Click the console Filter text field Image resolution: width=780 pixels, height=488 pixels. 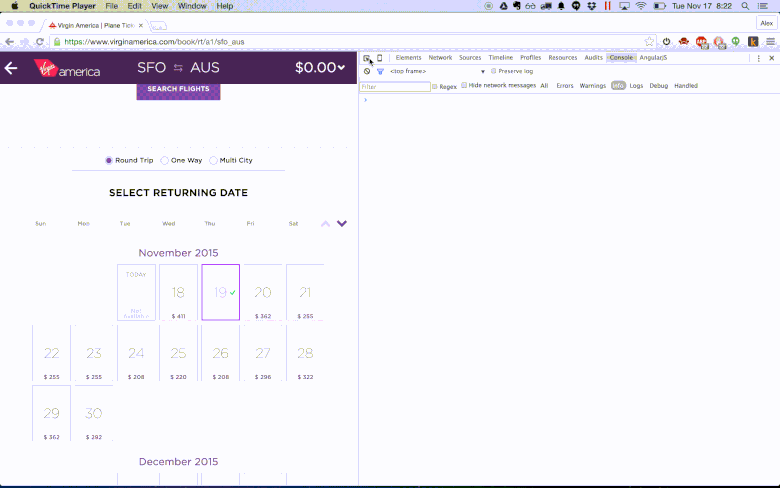(395, 87)
